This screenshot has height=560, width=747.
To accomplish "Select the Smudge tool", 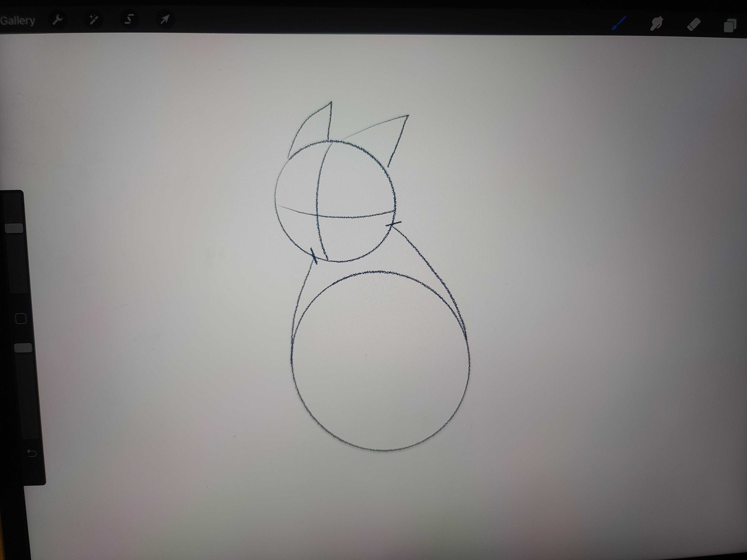I will tap(657, 24).
